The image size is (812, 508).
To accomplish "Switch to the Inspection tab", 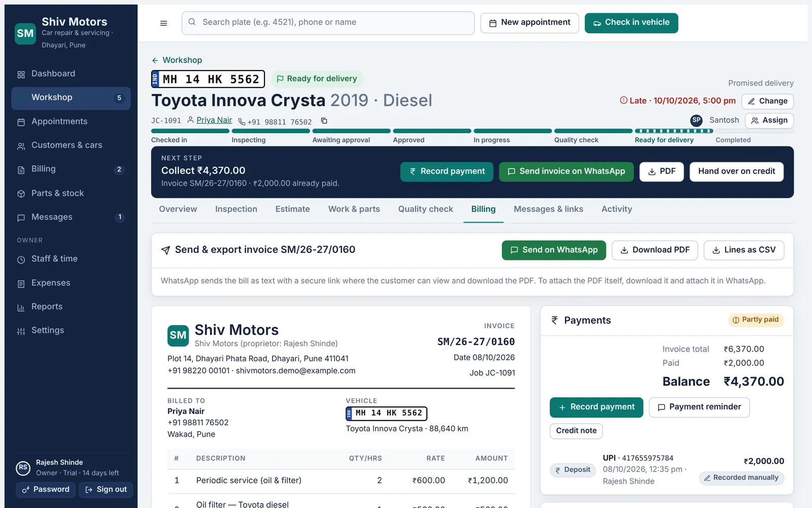I will [x=236, y=209].
